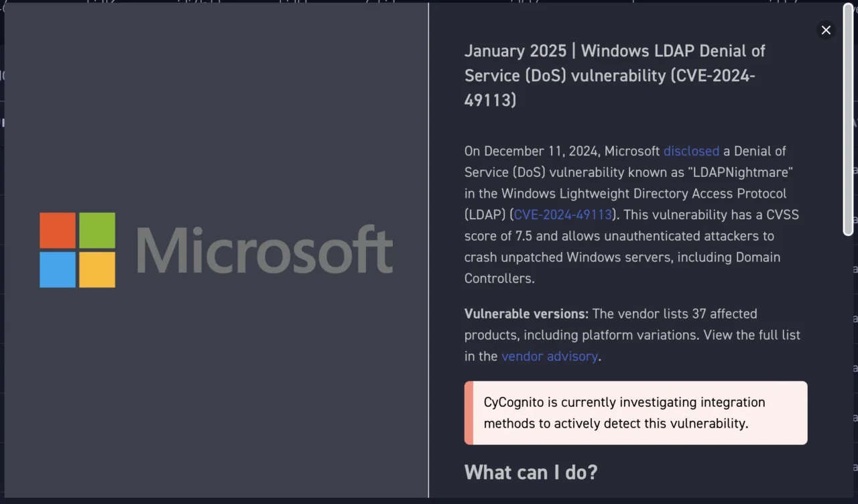Viewport: 858px width, 504px height.
Task: Click the yellow square of Microsoft logo
Action: pyautogui.click(x=97, y=269)
